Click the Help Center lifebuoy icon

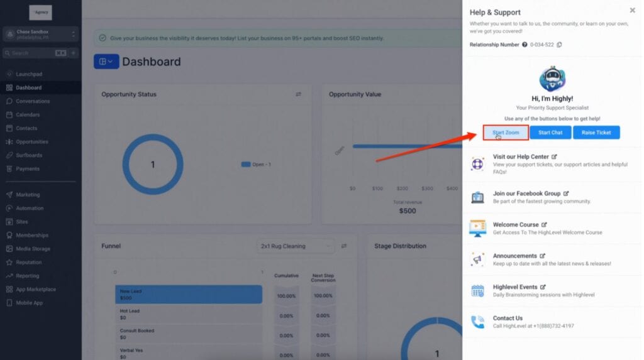click(478, 164)
